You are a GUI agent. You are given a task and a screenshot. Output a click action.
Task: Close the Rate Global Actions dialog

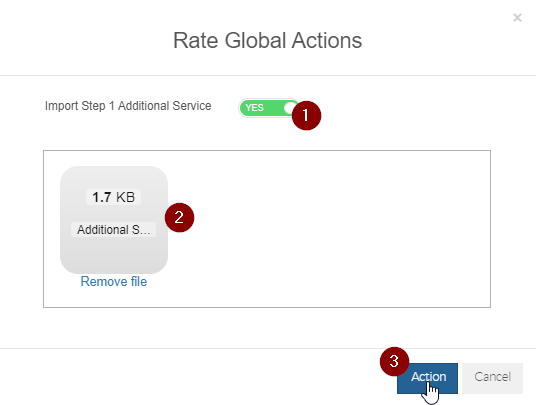(x=517, y=17)
